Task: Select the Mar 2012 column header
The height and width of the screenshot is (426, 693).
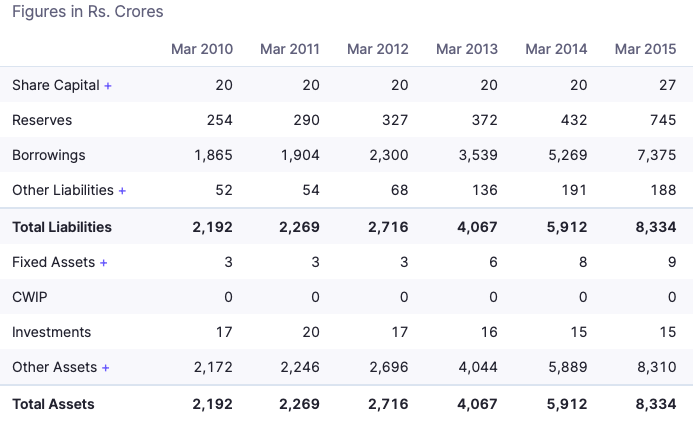Action: (x=378, y=49)
